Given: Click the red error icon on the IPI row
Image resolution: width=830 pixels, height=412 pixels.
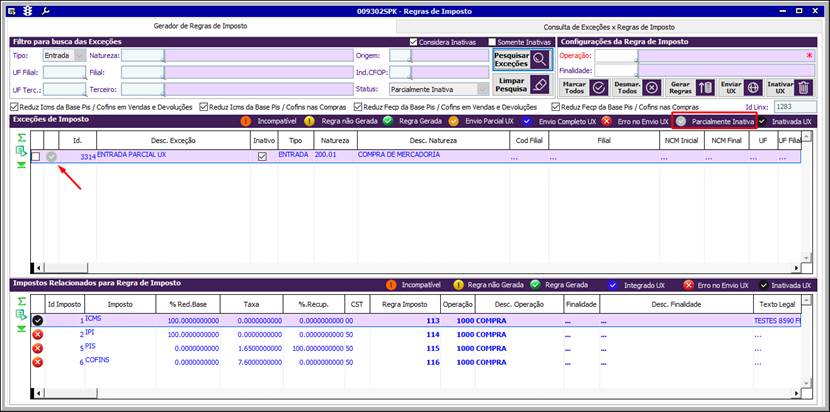Looking at the screenshot, I should pyautogui.click(x=37, y=334).
